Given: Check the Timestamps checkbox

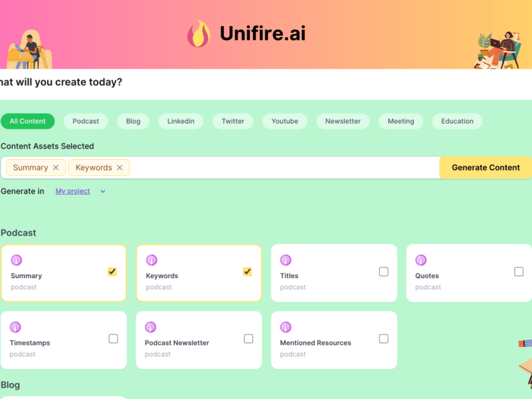Looking at the screenshot, I should click(113, 338).
